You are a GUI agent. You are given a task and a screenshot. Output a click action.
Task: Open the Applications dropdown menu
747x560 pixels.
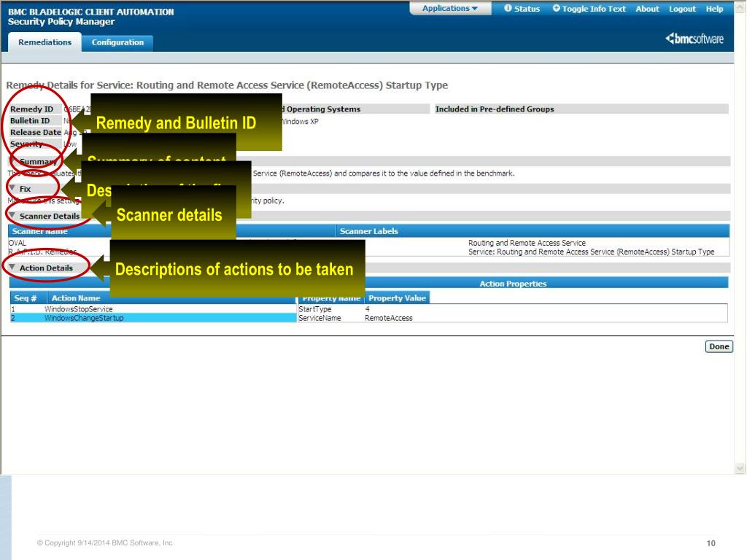[x=450, y=9]
